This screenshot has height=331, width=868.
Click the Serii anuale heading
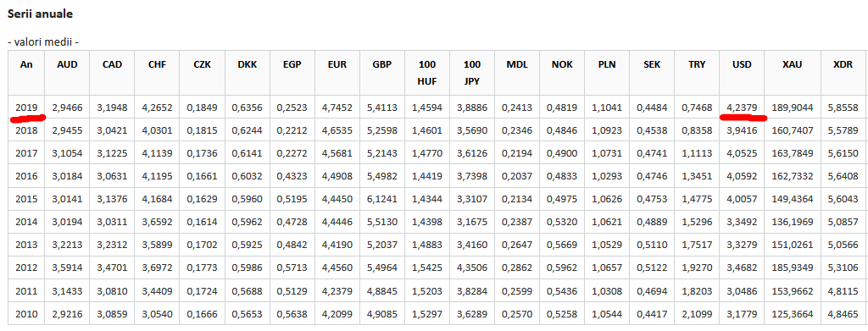(x=40, y=14)
